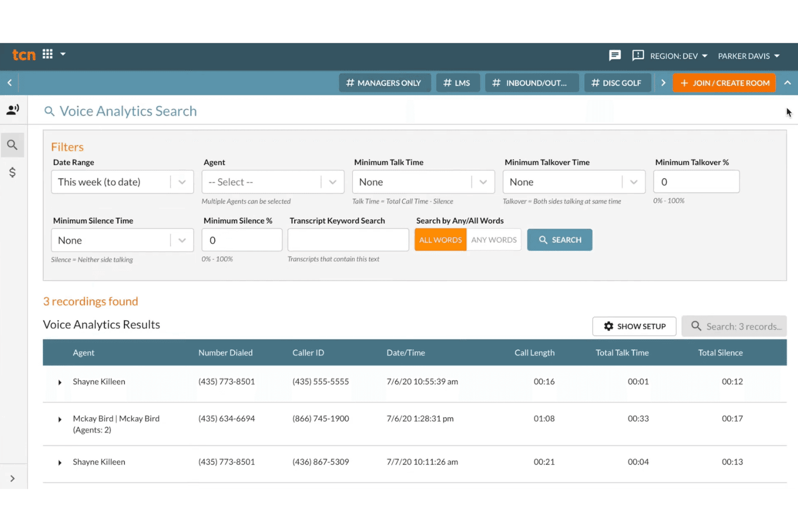Expand the 10:11:26 am Shayne Killeen row
This screenshot has width=798, height=532.
(60, 462)
